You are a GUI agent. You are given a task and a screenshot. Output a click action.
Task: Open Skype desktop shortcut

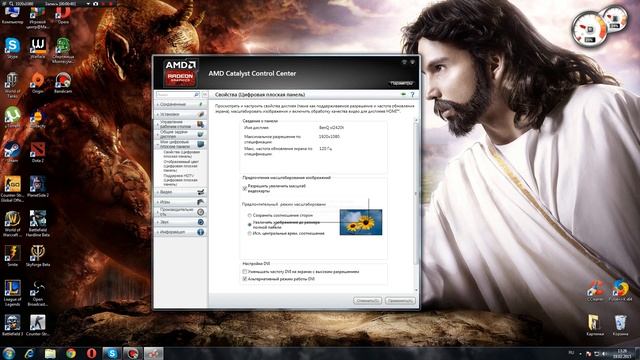[12, 48]
